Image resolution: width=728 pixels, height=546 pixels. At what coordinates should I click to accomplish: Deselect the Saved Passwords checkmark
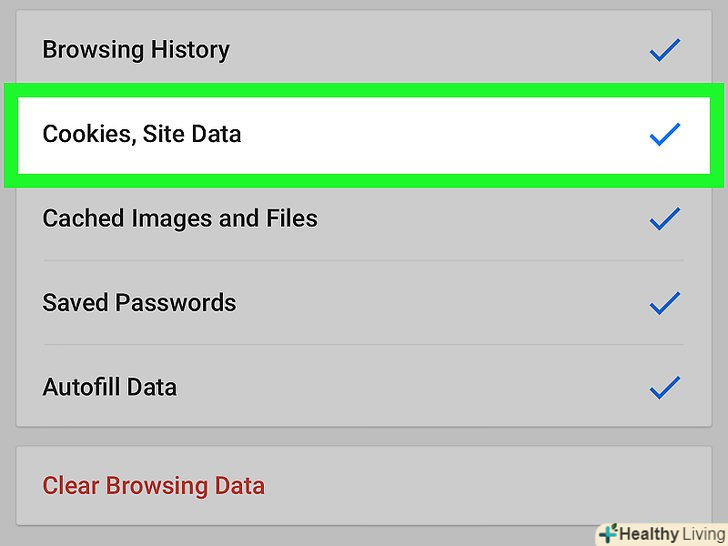pos(664,302)
